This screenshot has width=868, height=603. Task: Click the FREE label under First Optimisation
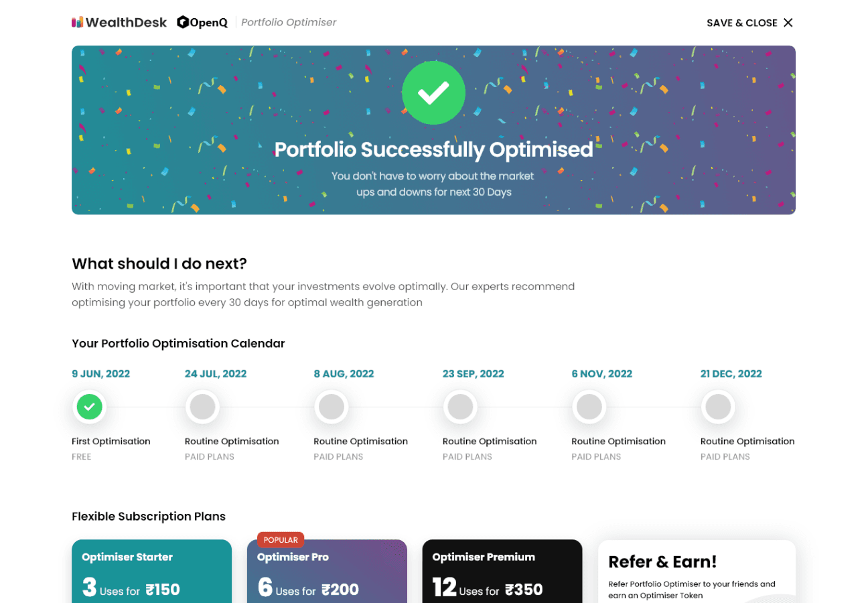(x=82, y=457)
